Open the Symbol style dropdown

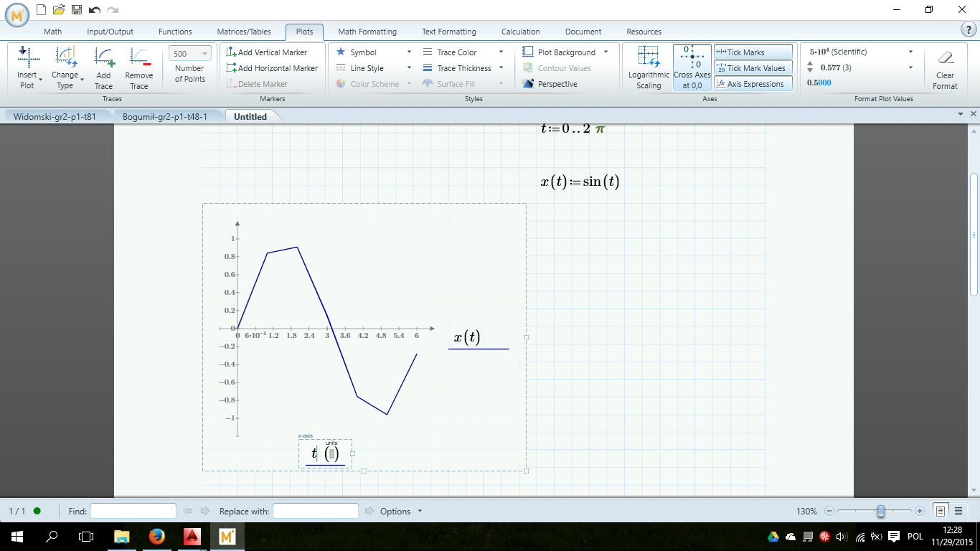pos(409,52)
